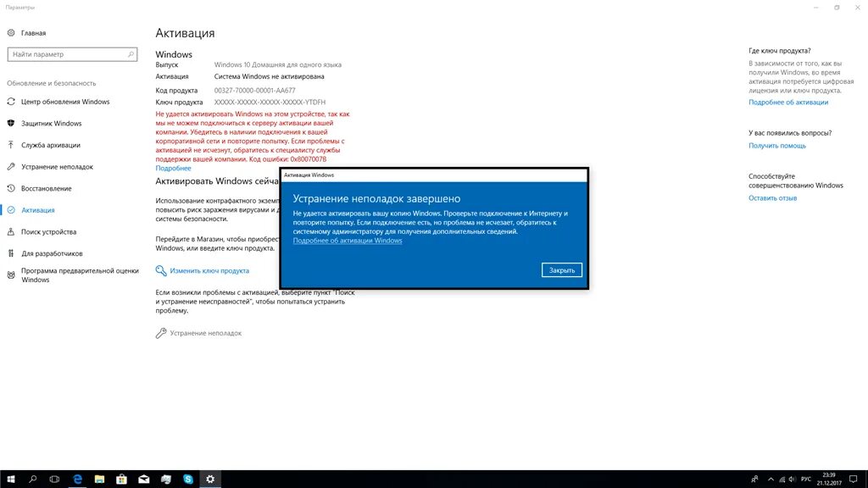Open Task View from the taskbar
This screenshot has height=488, width=868.
pyautogui.click(x=54, y=480)
